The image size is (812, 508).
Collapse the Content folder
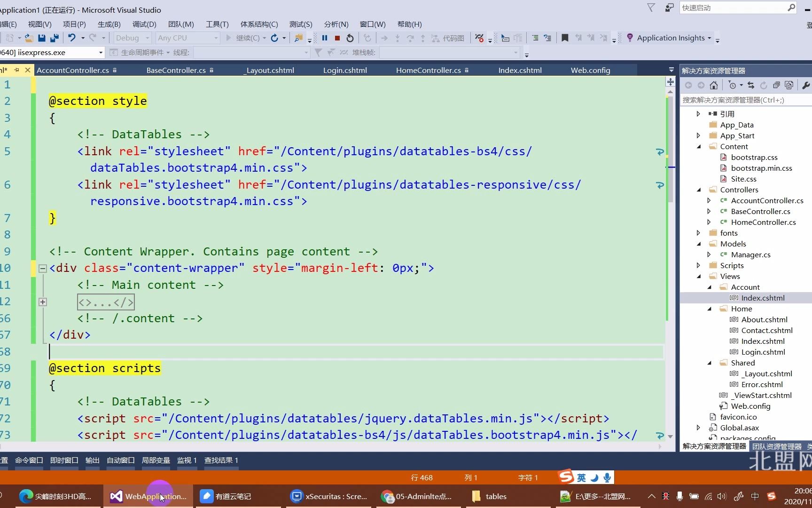tap(698, 146)
